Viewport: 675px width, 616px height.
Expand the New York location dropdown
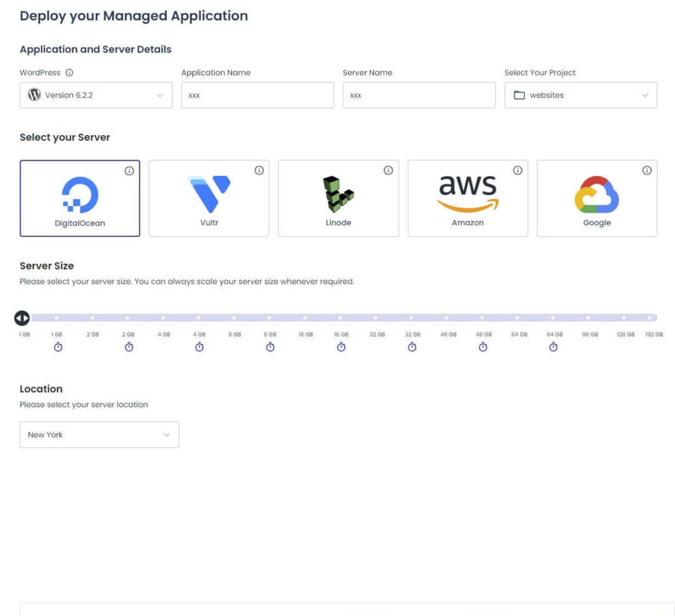coord(99,435)
